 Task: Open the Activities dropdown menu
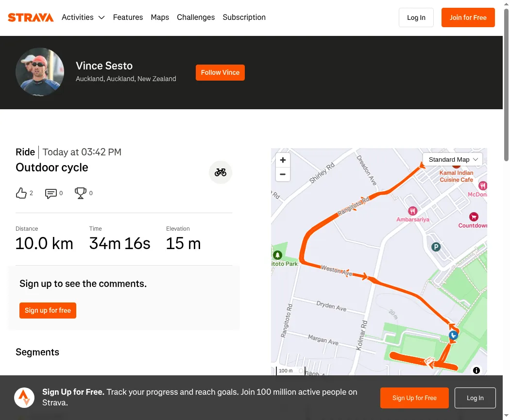point(83,17)
